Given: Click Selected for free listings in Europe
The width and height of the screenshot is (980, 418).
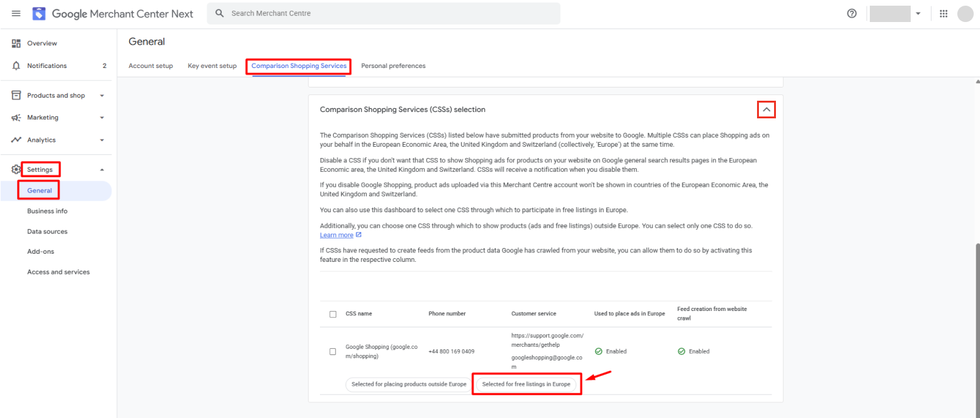Looking at the screenshot, I should point(526,384).
